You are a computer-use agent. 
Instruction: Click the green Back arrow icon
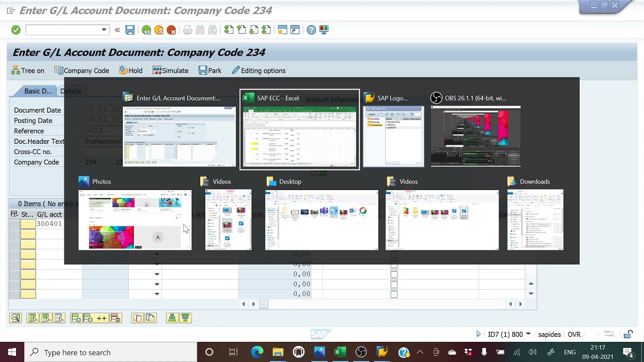click(146, 30)
